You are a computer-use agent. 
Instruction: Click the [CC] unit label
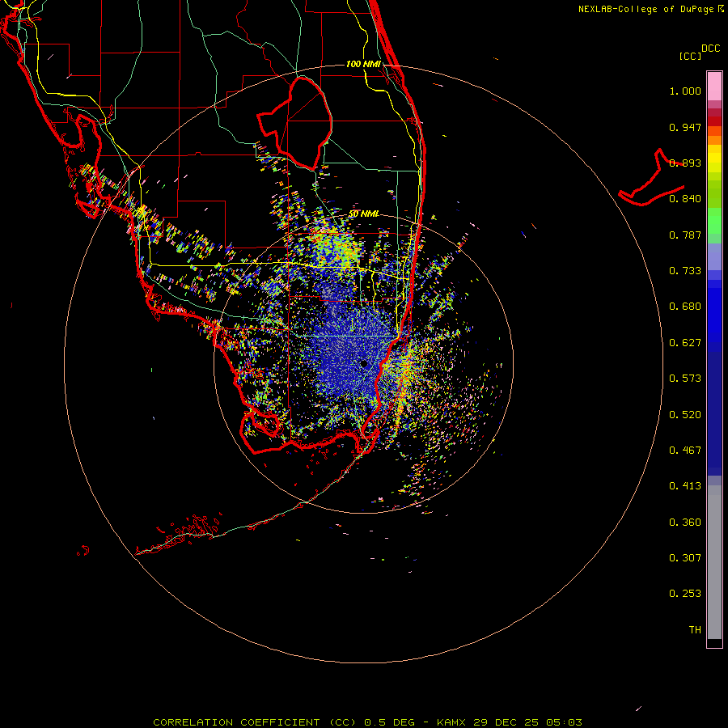(690, 56)
